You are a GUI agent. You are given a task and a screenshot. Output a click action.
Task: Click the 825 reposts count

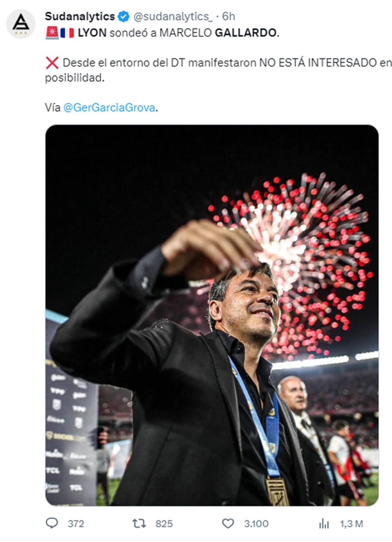tap(164, 524)
